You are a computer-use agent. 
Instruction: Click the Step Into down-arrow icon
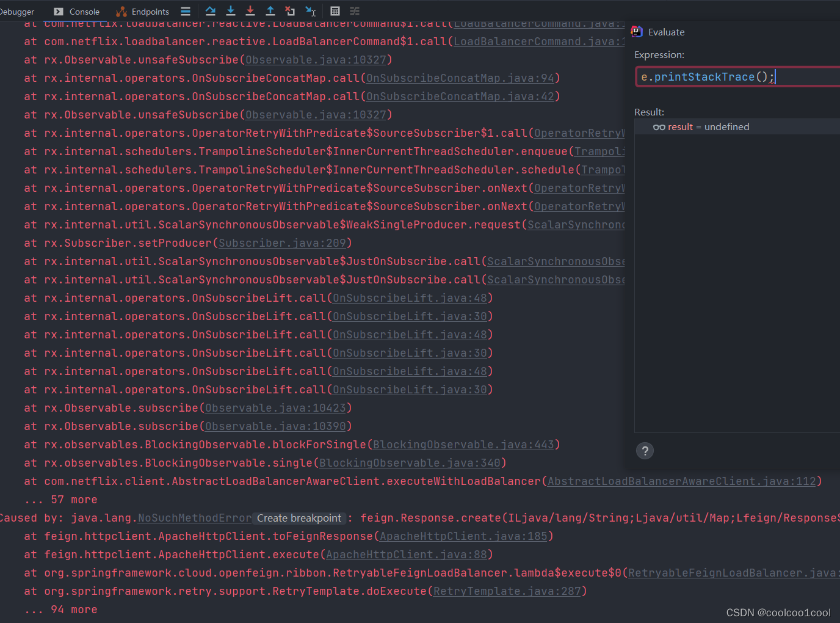point(230,11)
